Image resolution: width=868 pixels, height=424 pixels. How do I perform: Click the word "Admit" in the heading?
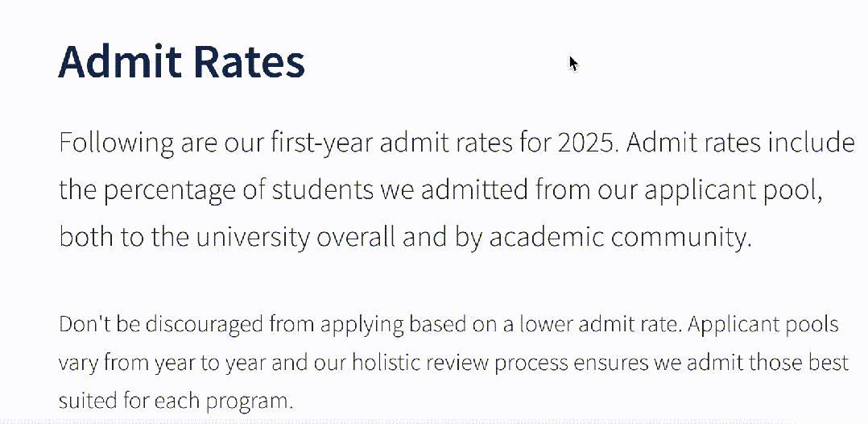121,60
